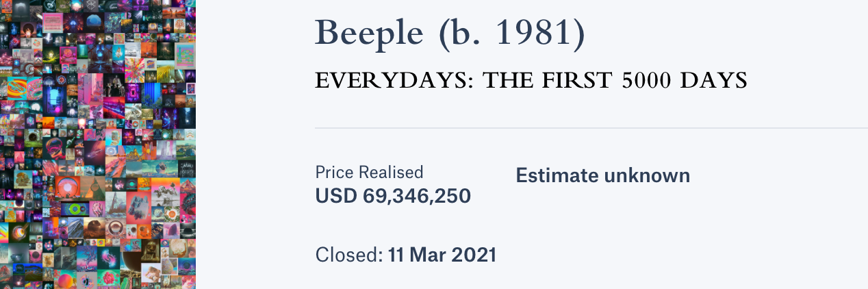Screen dimensions: 868x289
Task: Select the USD currency code
Action: (x=336, y=196)
